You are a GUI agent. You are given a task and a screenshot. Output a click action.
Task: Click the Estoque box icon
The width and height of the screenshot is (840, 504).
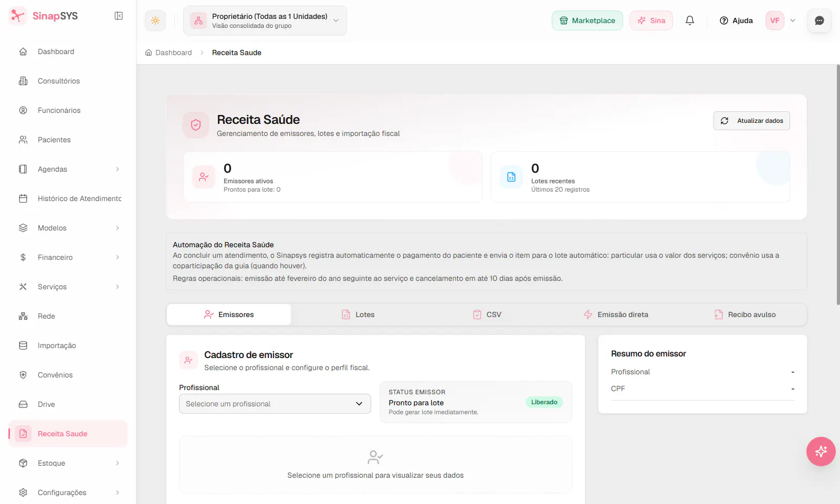[x=23, y=463]
